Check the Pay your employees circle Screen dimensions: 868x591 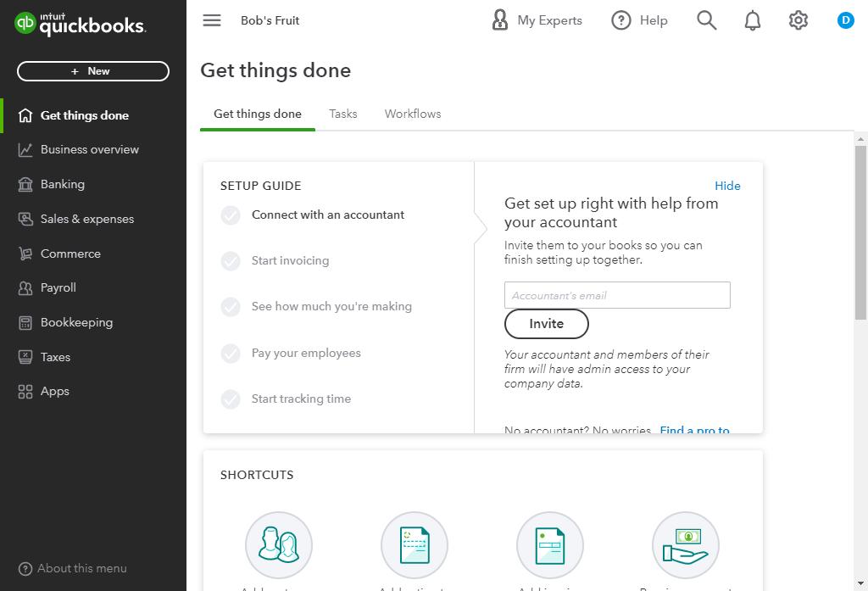pos(231,353)
